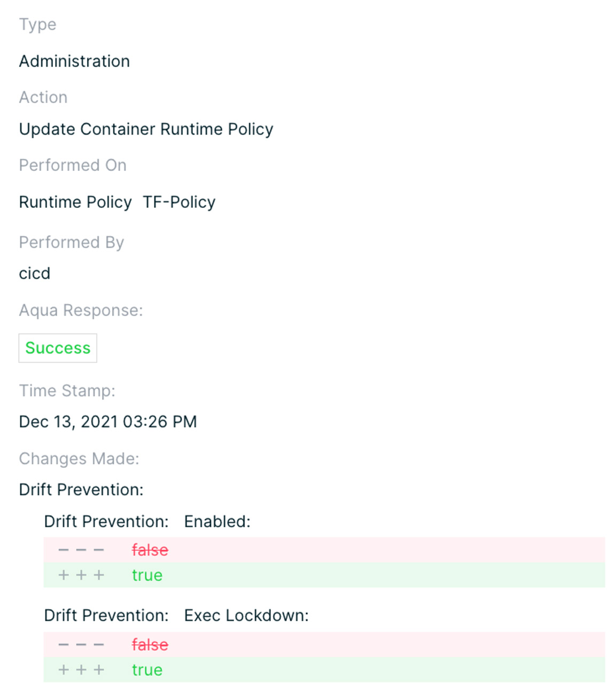Click the Administration type value
Screen dimensions: 616x695
pos(74,61)
